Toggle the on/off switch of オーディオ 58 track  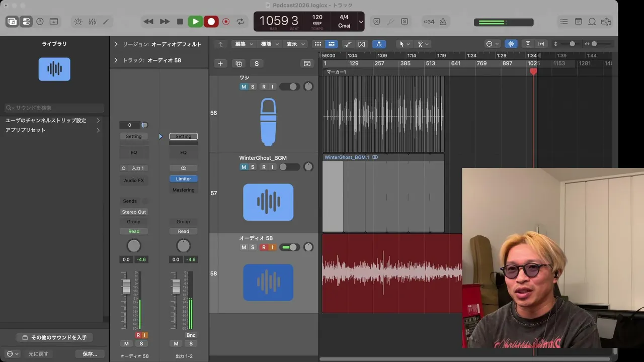tap(289, 247)
